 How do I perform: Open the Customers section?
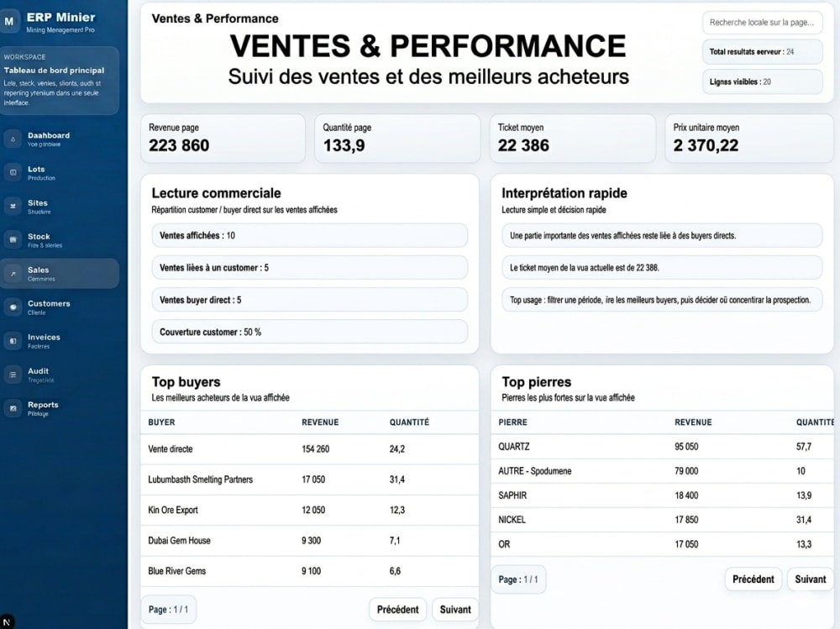pos(60,307)
